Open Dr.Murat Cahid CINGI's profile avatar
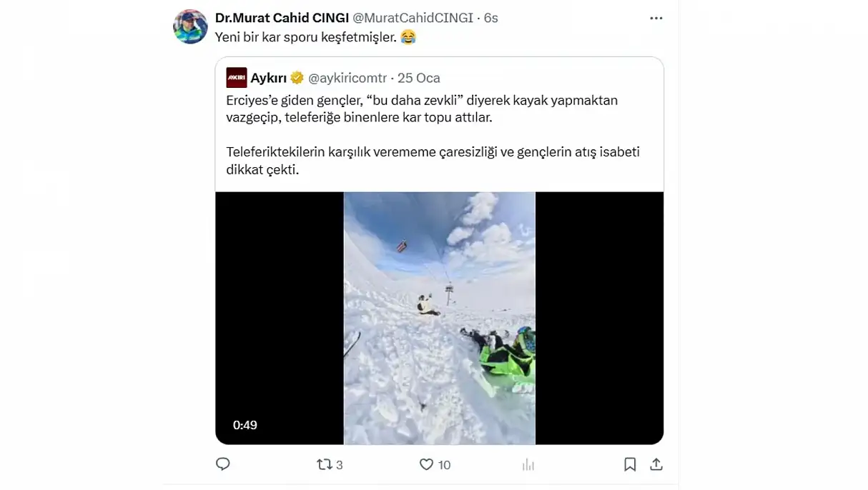 190,27
